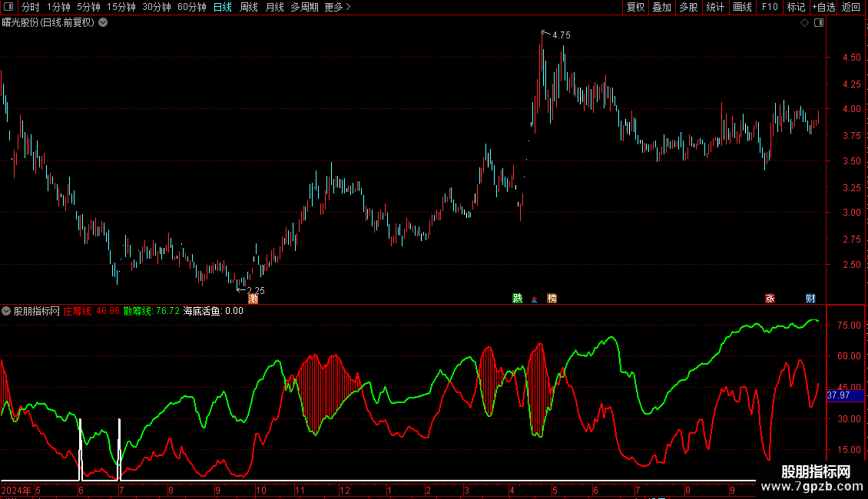Screen dimensions: 868x499
Task: Expand the 更多 period options
Action: [x=338, y=7]
